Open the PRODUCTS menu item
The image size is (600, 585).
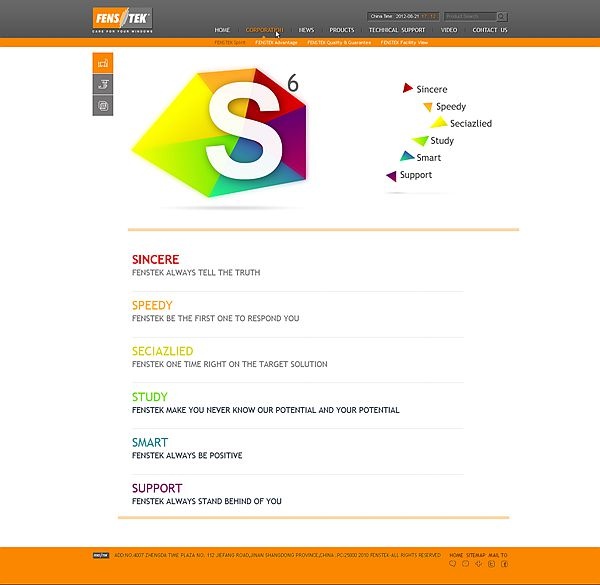pos(341,30)
